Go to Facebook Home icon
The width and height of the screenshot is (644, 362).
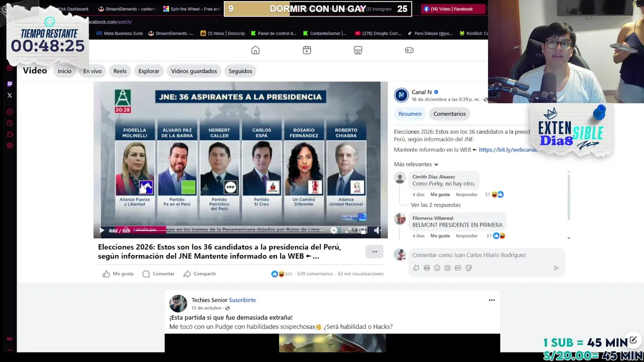pyautogui.click(x=256, y=50)
